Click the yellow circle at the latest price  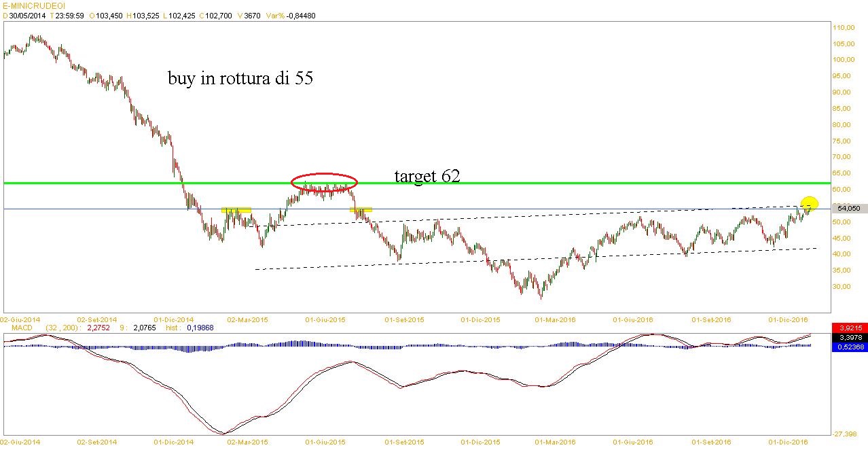[x=809, y=203]
